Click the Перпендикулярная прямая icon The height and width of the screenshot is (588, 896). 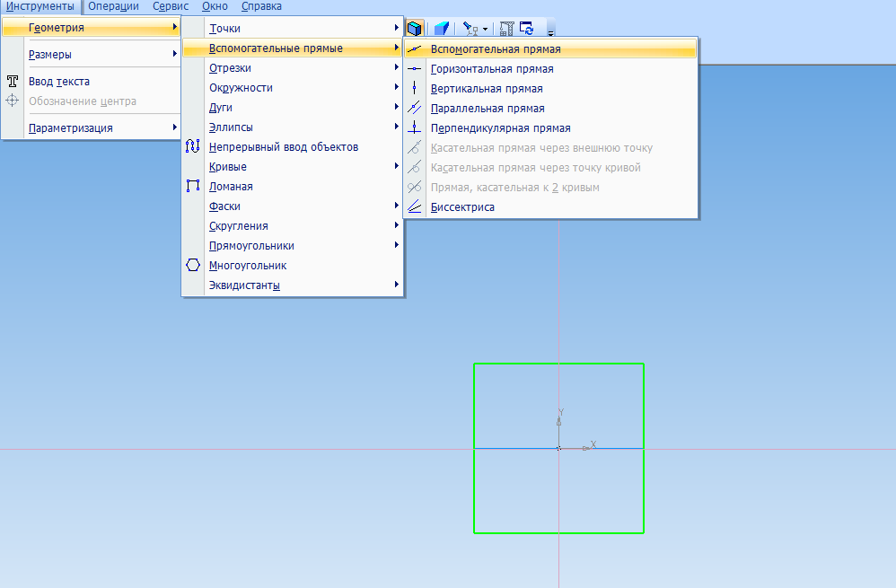pyautogui.click(x=415, y=128)
